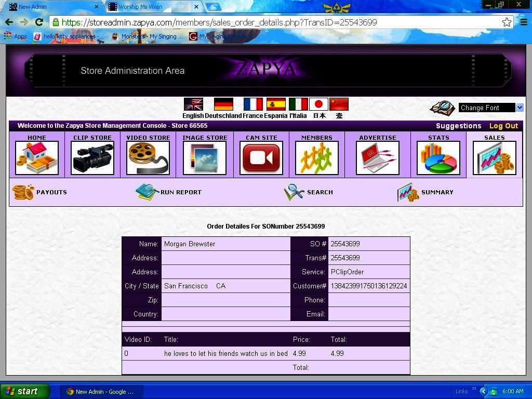Open the Chrome menu hamburger icon
Viewport: 532px width, 399px height.
click(524, 22)
